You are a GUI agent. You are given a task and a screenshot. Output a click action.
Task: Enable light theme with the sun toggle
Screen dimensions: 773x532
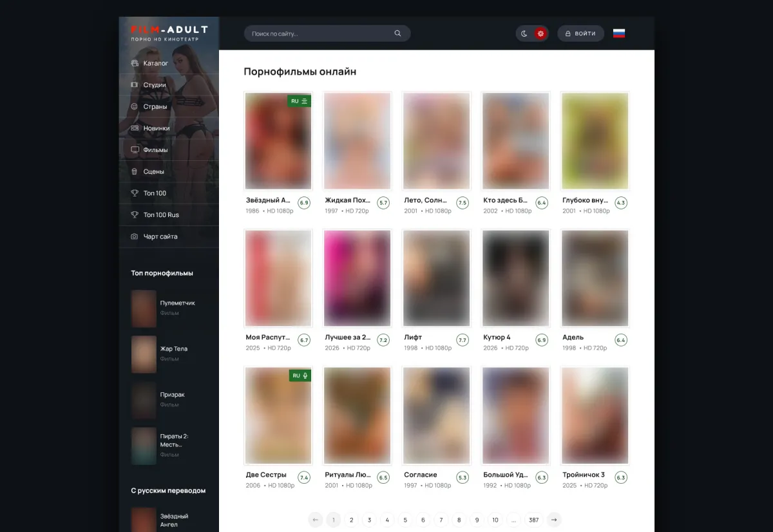[x=540, y=33]
